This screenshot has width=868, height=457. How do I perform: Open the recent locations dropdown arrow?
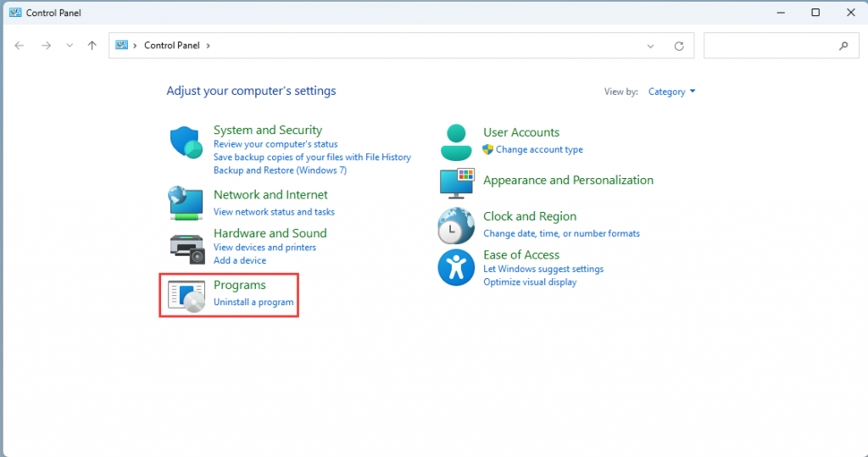[70, 46]
